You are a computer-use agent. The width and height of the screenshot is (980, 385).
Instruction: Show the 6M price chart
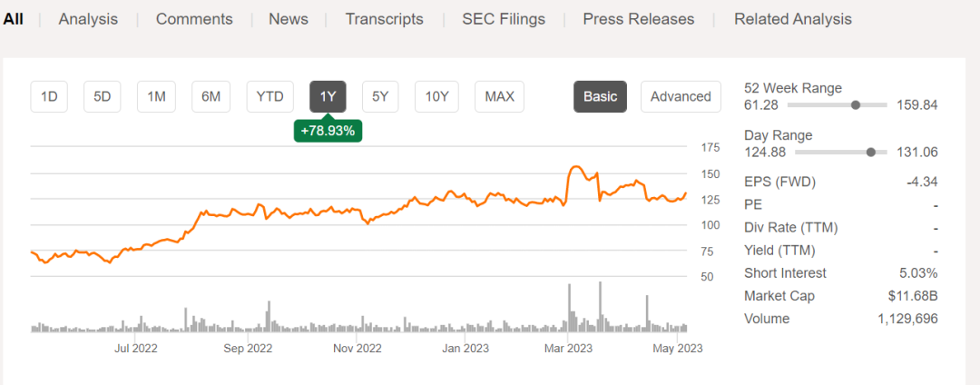(211, 96)
